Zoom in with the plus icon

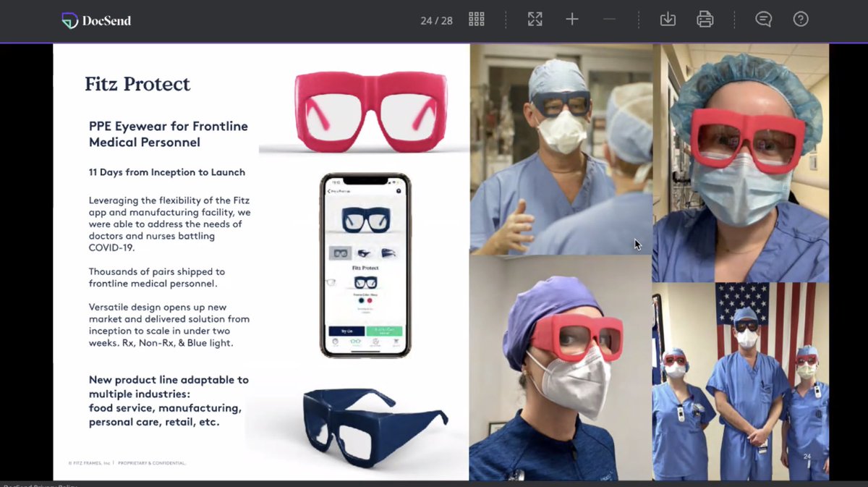[572, 20]
